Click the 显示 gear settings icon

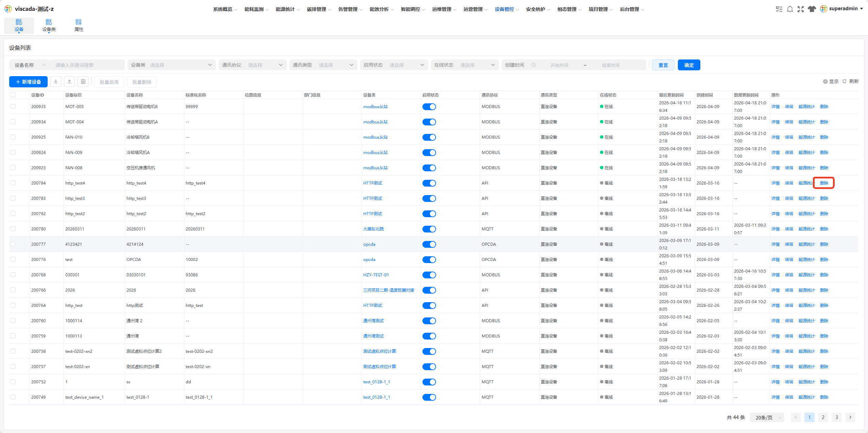pyautogui.click(x=825, y=82)
